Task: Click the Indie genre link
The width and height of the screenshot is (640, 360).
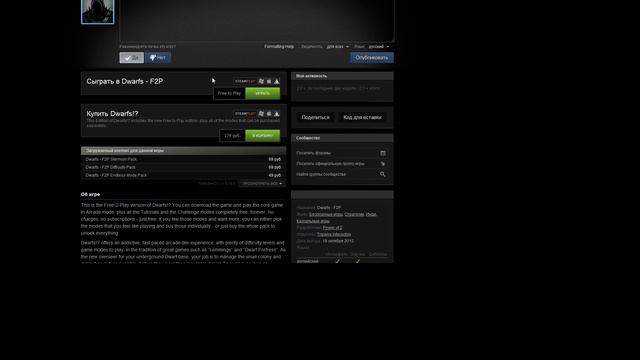Action: (371, 214)
